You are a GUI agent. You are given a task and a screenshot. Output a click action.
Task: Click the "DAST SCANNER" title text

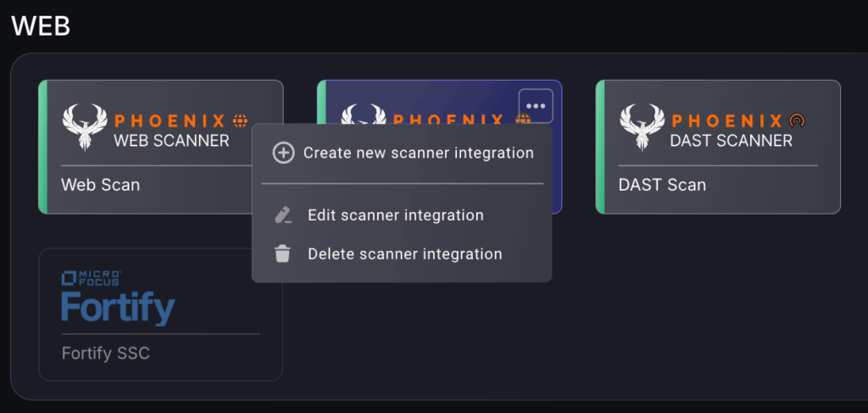coord(731,141)
